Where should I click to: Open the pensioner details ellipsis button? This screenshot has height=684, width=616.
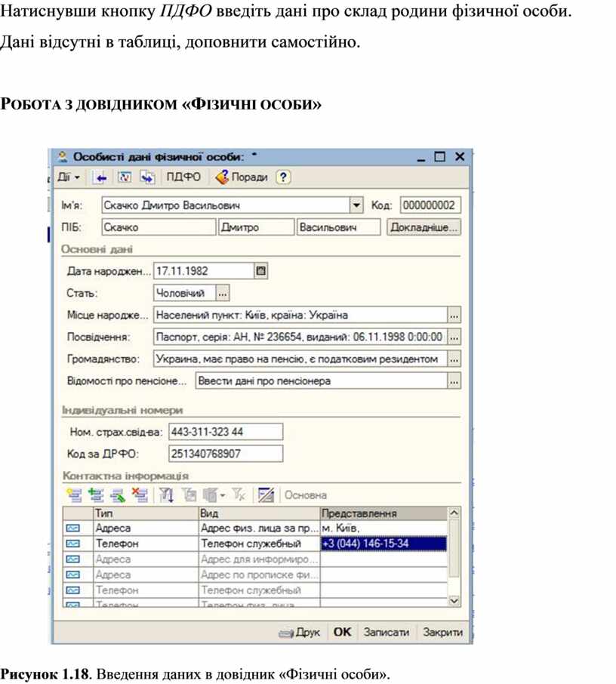(454, 381)
